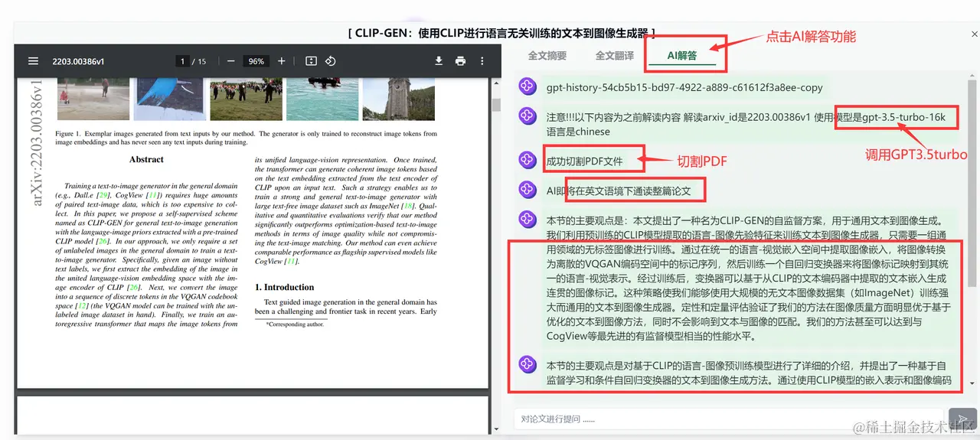Click the 96% zoom level field

point(256,61)
